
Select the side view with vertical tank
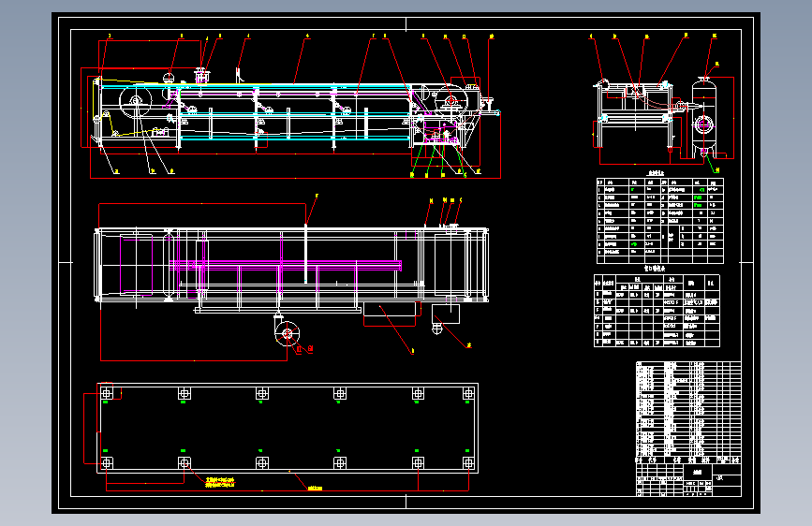coord(663,104)
